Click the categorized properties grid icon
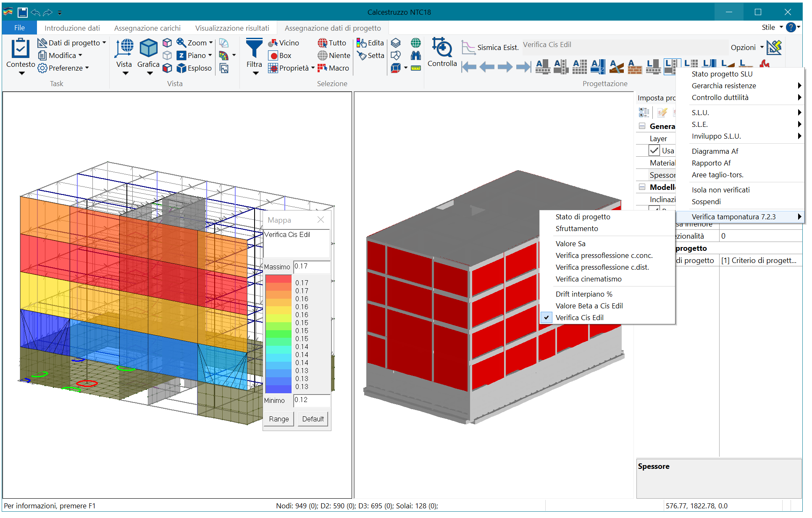This screenshot has height=518, width=812. click(x=644, y=113)
